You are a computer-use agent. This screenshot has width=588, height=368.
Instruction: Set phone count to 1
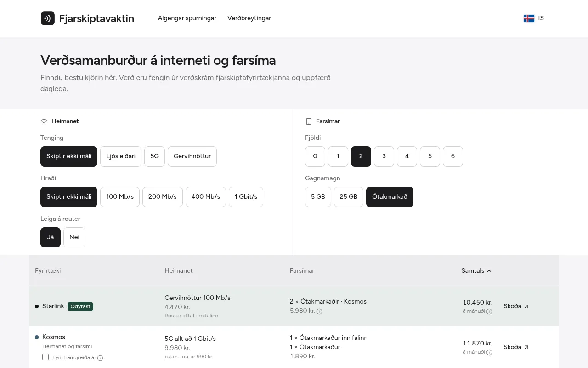pos(338,156)
